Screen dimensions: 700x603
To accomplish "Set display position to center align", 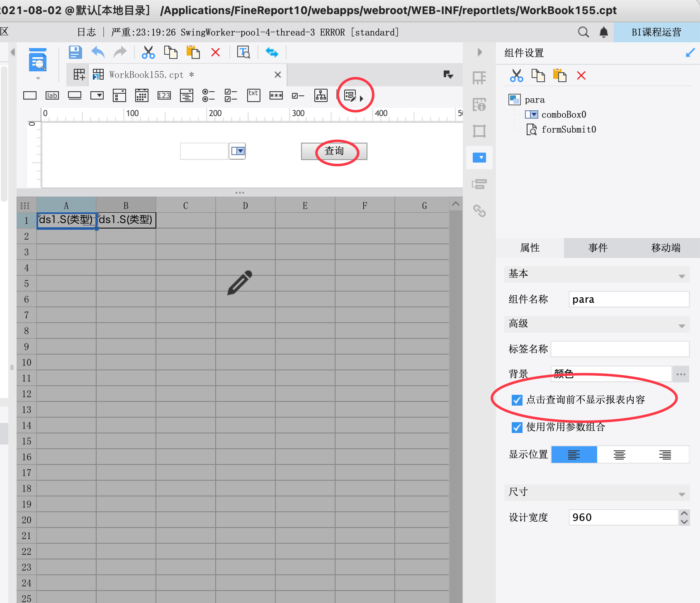I will coord(620,455).
